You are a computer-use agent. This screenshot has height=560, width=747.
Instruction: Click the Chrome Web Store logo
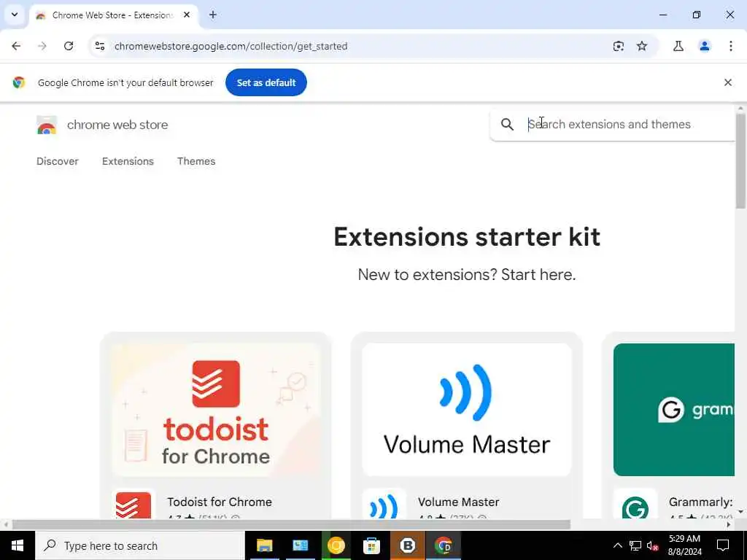pyautogui.click(x=47, y=125)
